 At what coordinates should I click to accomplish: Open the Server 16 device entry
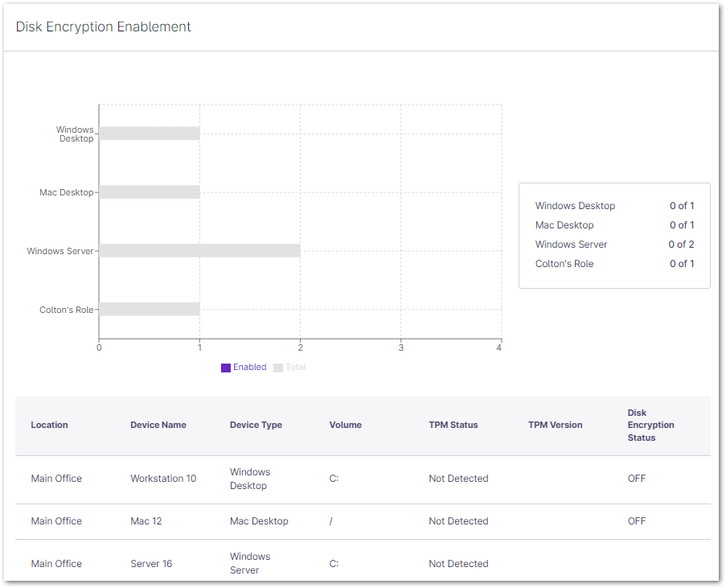point(151,564)
